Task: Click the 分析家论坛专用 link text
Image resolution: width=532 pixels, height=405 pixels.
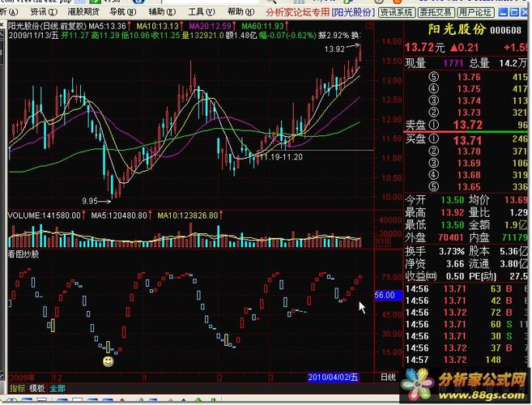Action: tap(297, 13)
